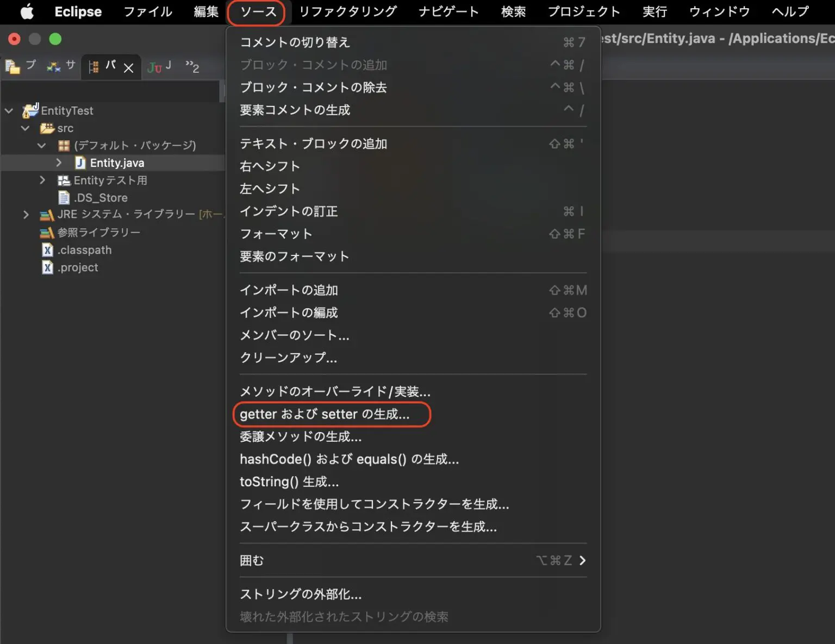Select the .classpath XML file icon
This screenshot has width=835, height=644.
[x=48, y=250]
